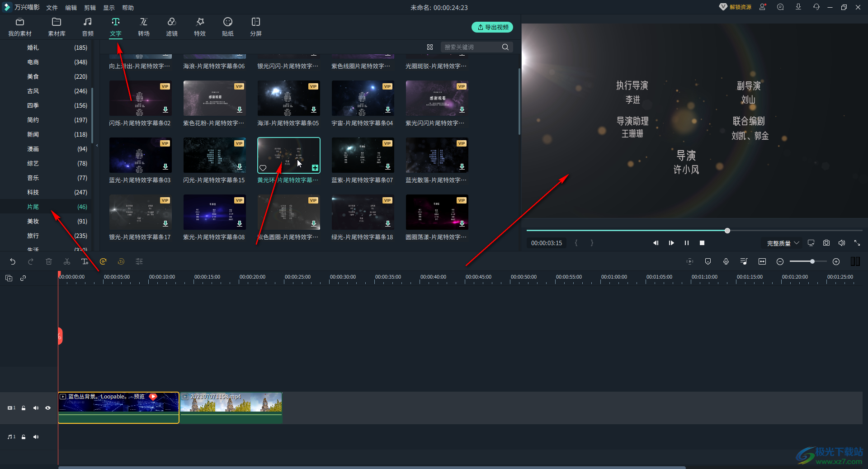Open the 文件 menu

[52, 8]
